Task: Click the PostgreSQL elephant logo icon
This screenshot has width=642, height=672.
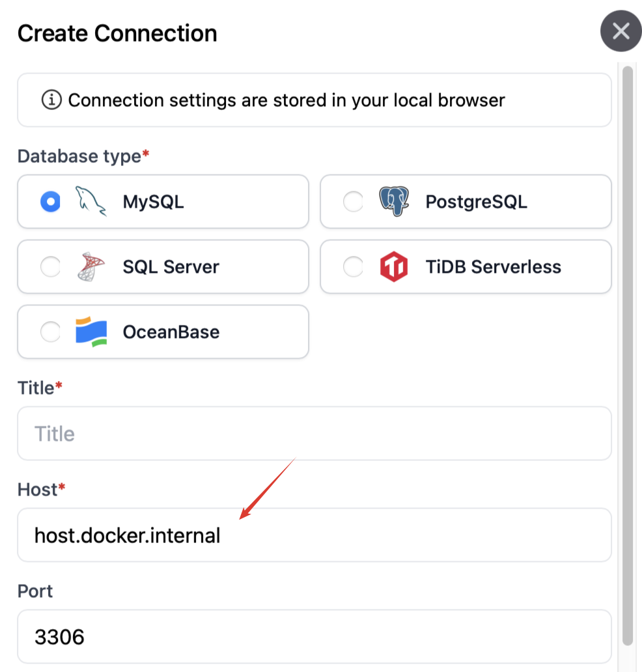Action: click(393, 201)
